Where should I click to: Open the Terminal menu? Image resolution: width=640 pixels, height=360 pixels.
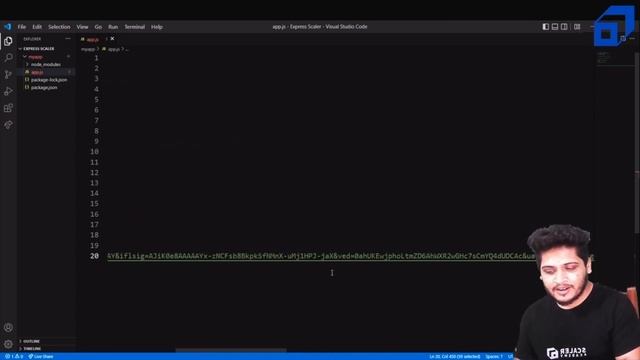point(135,27)
